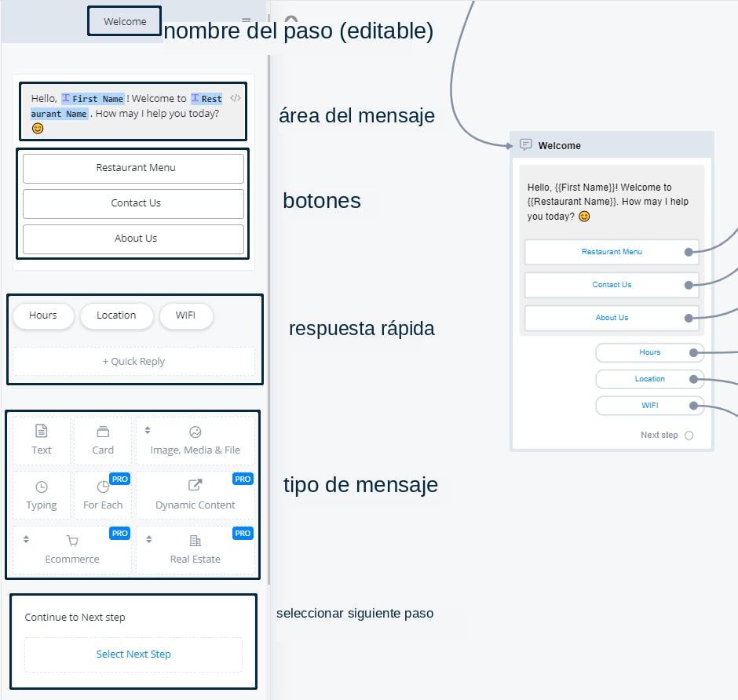The height and width of the screenshot is (700, 738).
Task: Click the First Name variable tag
Action: pyautogui.click(x=93, y=98)
